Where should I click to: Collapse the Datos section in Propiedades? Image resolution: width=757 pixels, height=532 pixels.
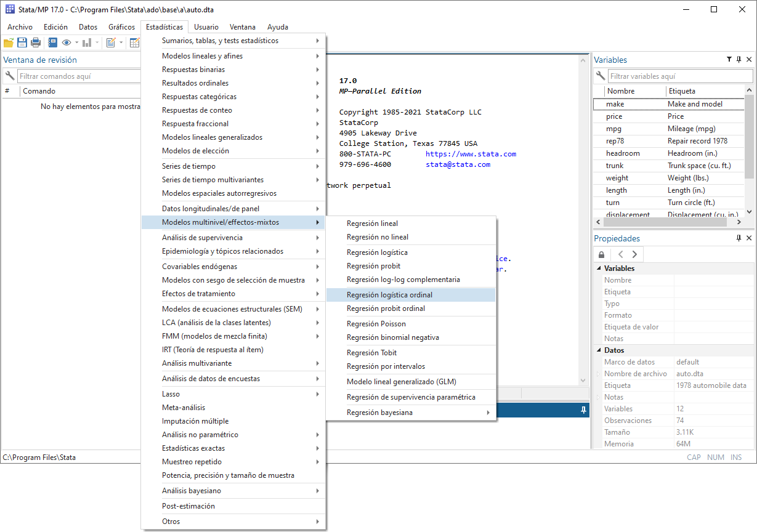[598, 350]
